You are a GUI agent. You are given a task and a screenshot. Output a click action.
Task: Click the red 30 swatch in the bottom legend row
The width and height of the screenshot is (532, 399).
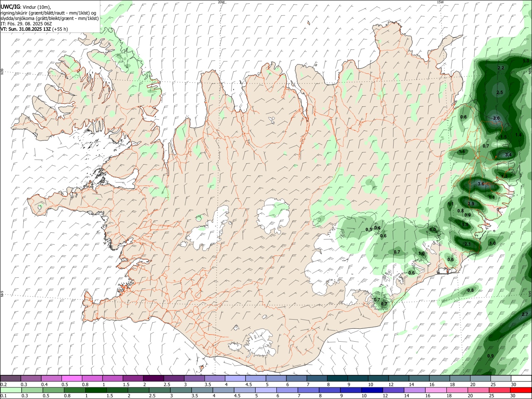tap(521, 390)
